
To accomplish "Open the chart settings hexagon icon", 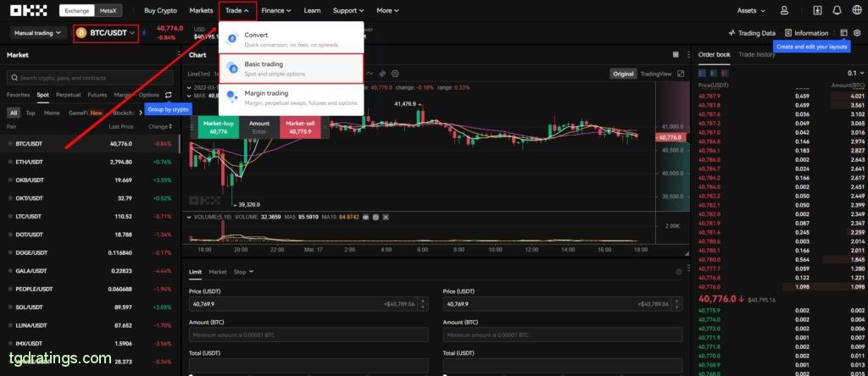I will coord(395,74).
